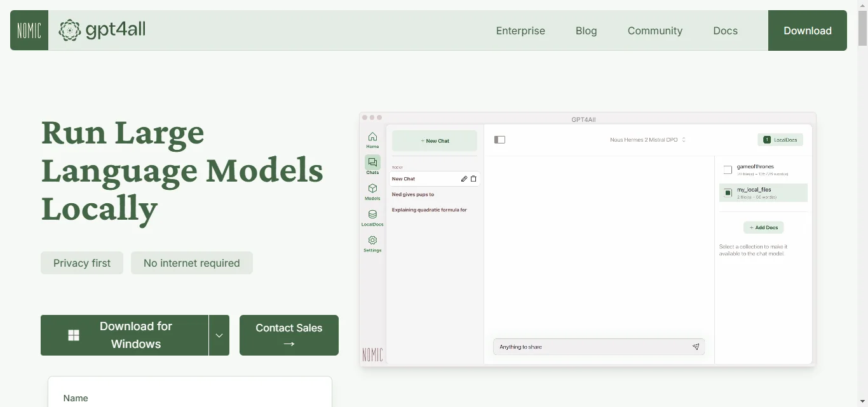Click the Name field label

pyautogui.click(x=76, y=398)
